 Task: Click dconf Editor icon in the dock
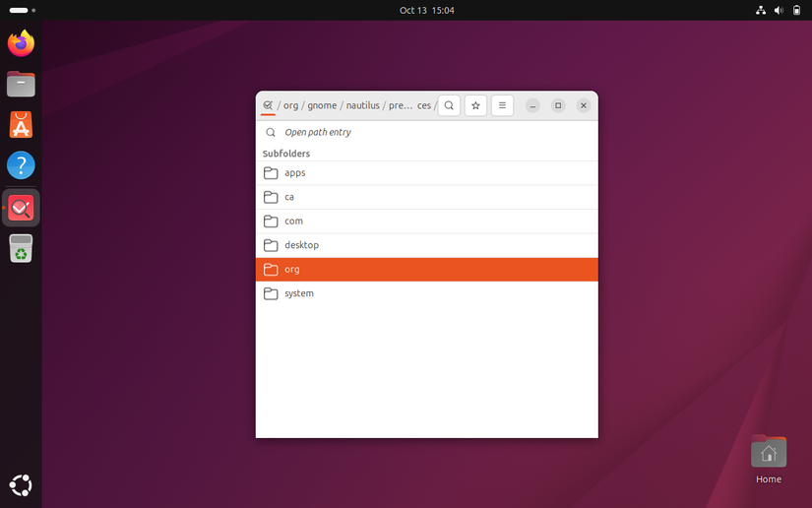(x=21, y=208)
